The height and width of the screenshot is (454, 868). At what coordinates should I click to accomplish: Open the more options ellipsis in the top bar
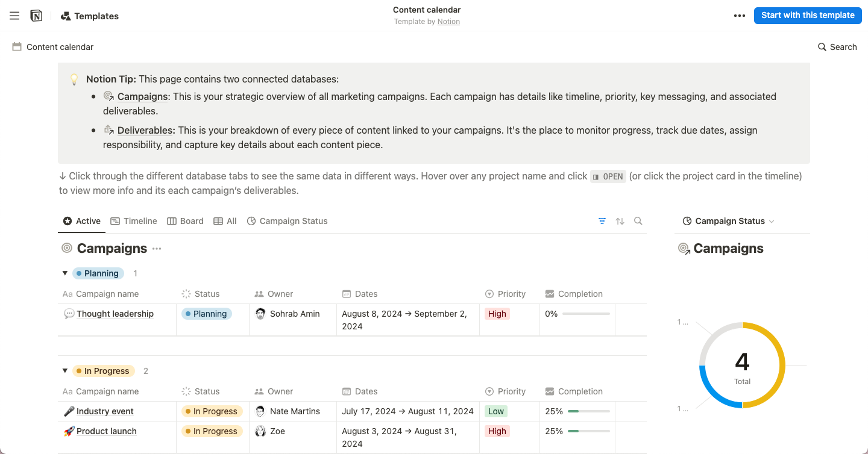click(x=739, y=16)
